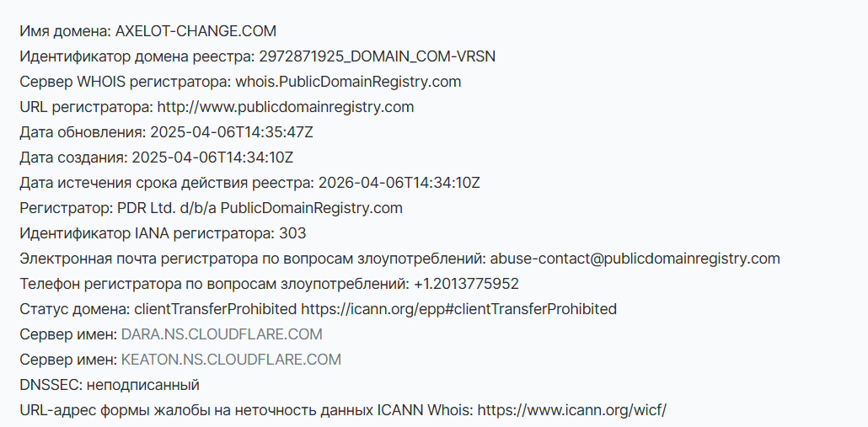This screenshot has height=427, width=868.
Task: Open the KEATON.NS.CLOUDFLARE.COM name server link
Action: click(231, 360)
